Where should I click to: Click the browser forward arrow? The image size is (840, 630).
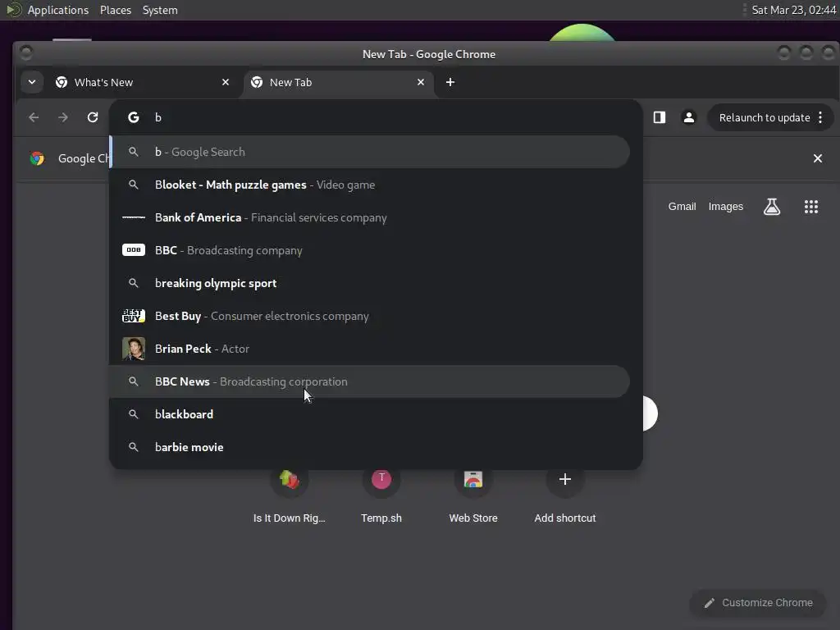(x=63, y=117)
